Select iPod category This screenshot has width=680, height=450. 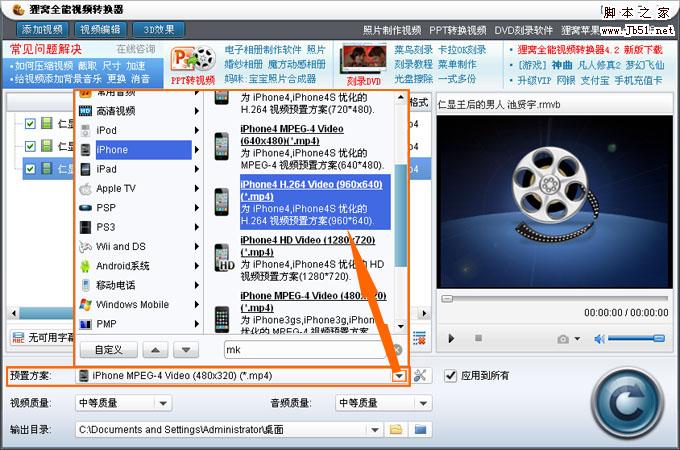pyautogui.click(x=139, y=130)
